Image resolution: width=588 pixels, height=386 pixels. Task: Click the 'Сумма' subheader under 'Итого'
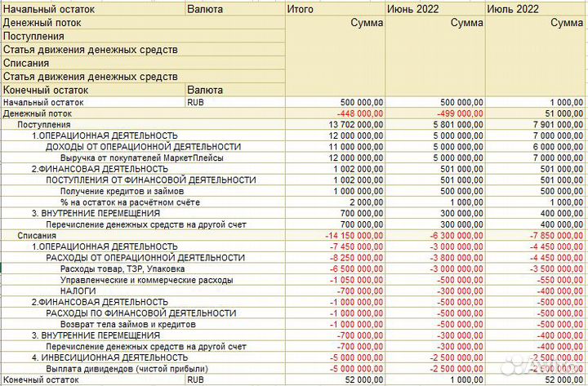pyautogui.click(x=367, y=23)
